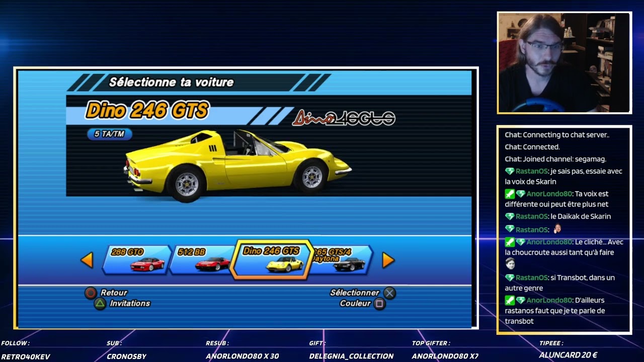Choose the highlighted Dino 246 GTS card
This screenshot has height=362, width=644.
pyautogui.click(x=272, y=259)
